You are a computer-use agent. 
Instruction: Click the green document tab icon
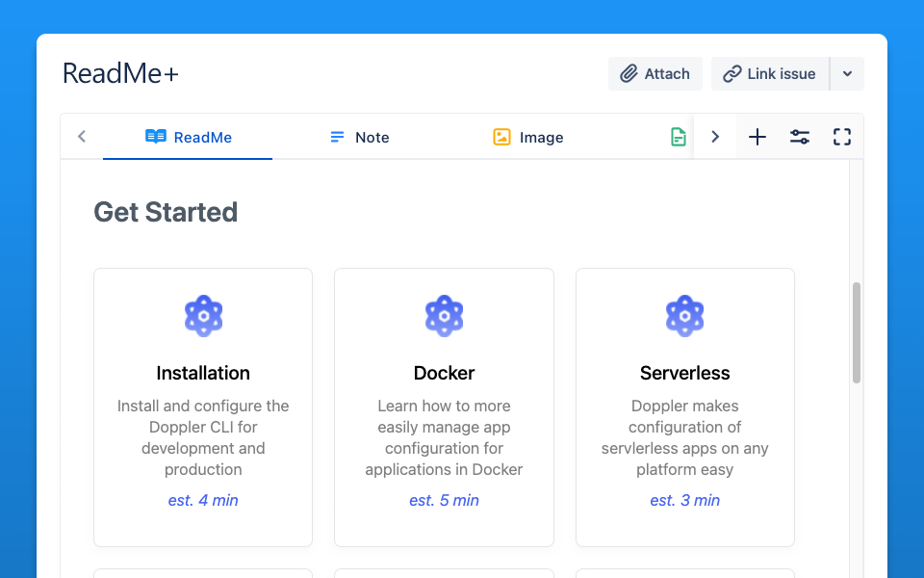(x=679, y=137)
